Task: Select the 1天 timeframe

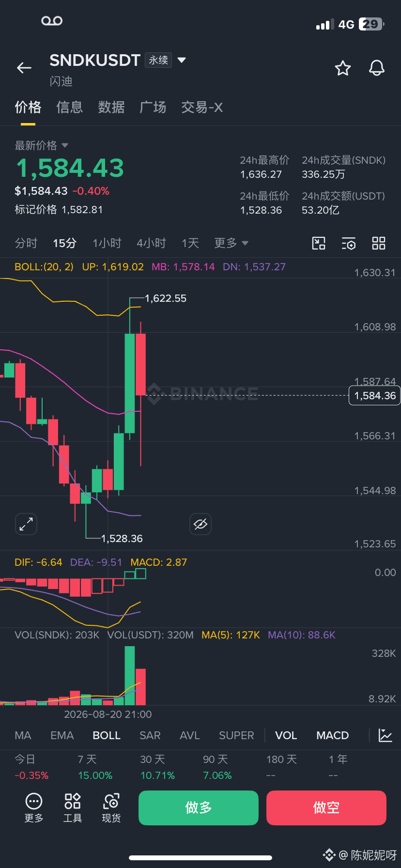Action: (x=190, y=243)
